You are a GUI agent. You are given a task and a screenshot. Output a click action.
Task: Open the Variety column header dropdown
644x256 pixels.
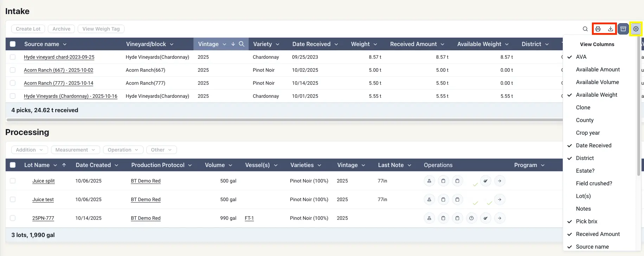278,44
